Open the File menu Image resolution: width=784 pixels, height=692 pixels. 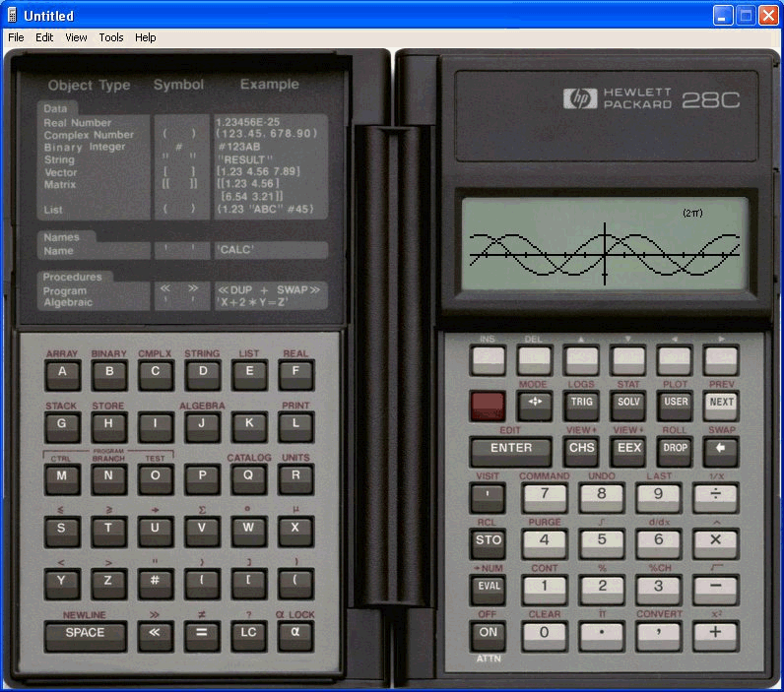pos(16,37)
